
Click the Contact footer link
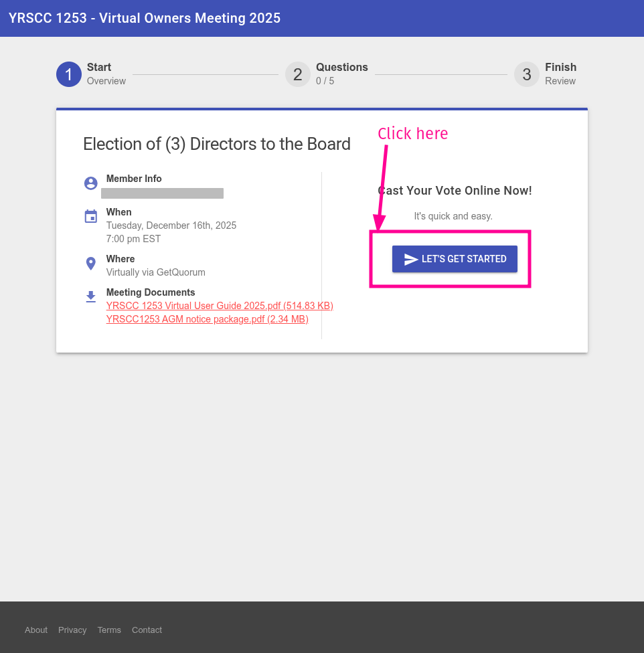[x=147, y=630]
